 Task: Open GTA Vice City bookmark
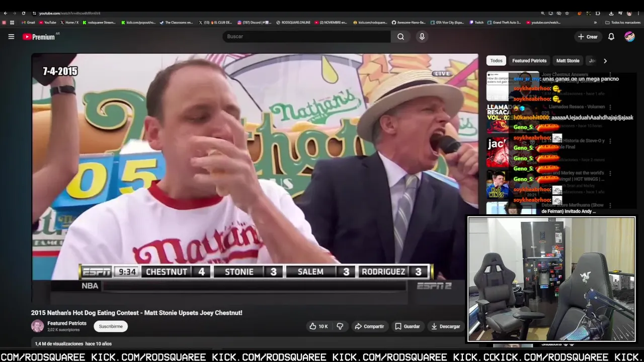pos(448,23)
